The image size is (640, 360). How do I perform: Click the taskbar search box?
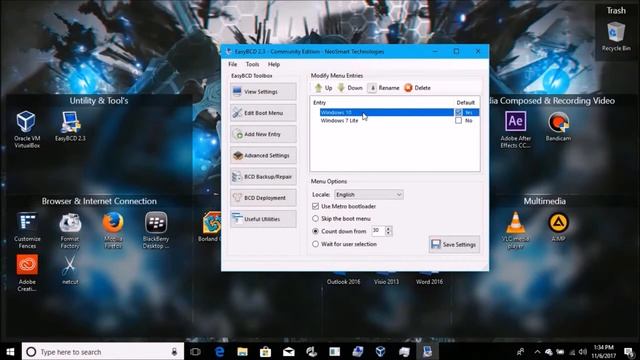(103, 351)
